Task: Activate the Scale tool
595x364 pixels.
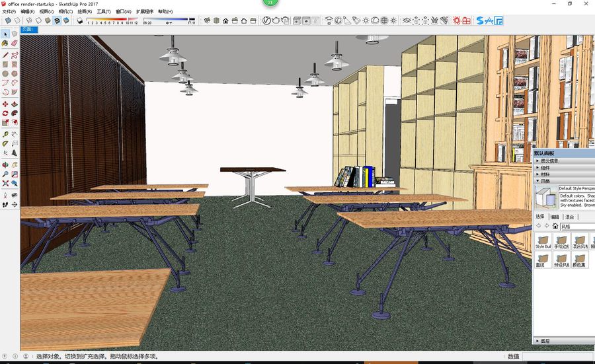Action: click(5, 122)
